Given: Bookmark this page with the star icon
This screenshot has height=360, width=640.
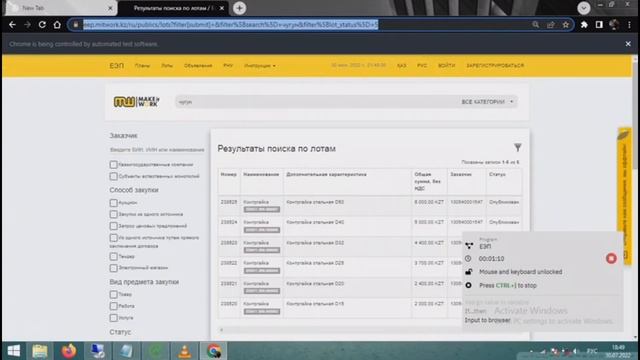Looking at the screenshot, I should [x=566, y=25].
